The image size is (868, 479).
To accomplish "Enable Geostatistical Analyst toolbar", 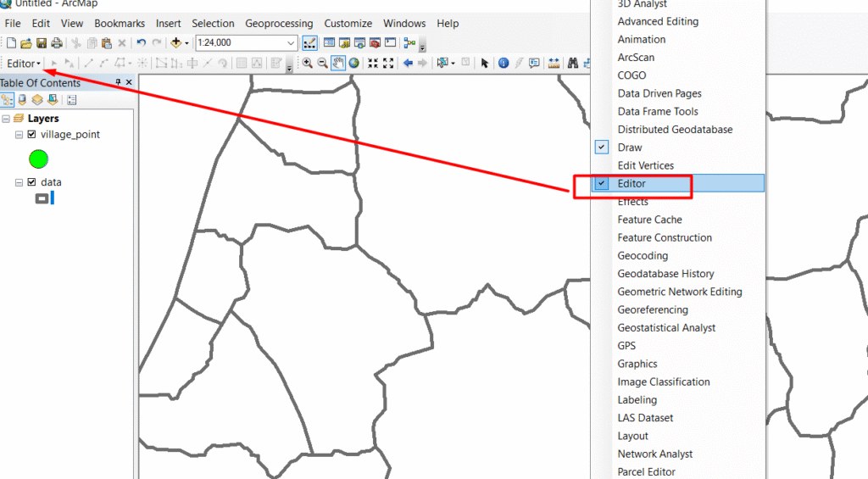I will [679, 328].
